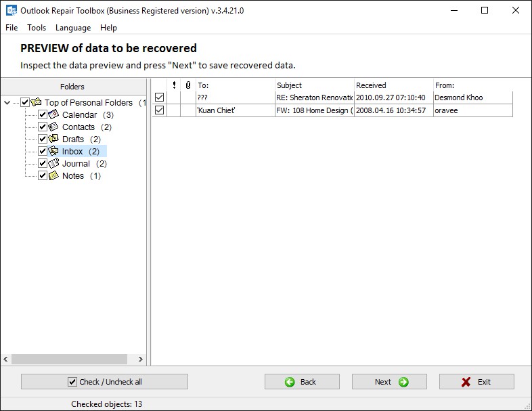Screen dimensions: 532x411
Task: Sort emails by Received column header
Action: [393, 85]
